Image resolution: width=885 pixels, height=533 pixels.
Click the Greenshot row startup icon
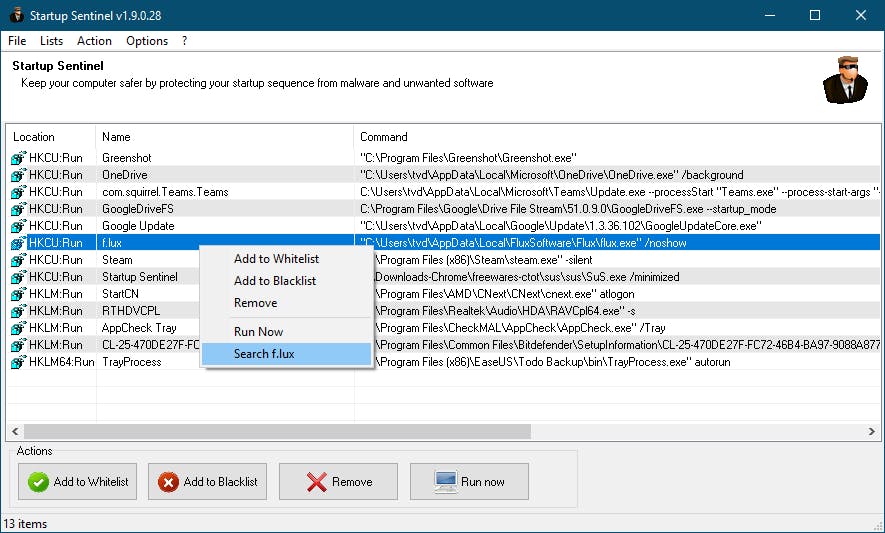coord(19,158)
